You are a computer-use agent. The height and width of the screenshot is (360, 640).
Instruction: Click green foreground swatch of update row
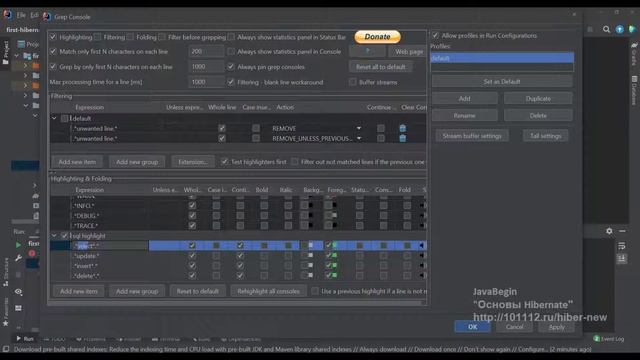(334, 256)
